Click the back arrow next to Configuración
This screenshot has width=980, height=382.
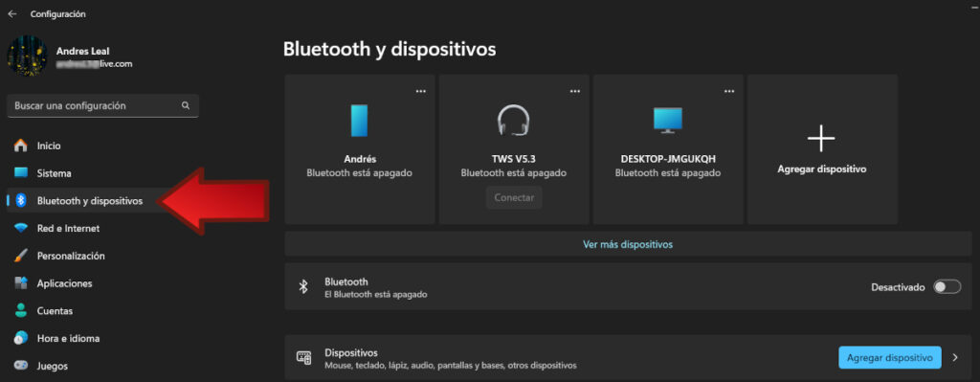[x=11, y=13]
